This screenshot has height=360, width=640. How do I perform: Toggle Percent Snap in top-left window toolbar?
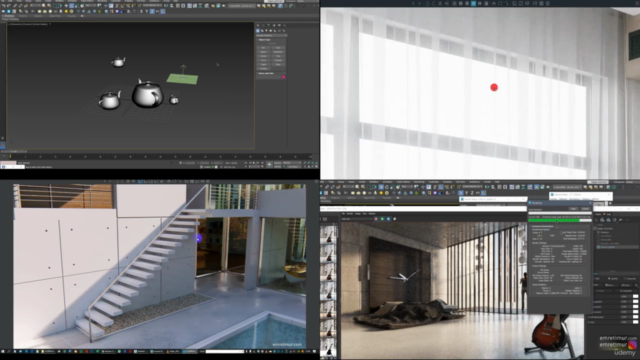[x=128, y=5]
